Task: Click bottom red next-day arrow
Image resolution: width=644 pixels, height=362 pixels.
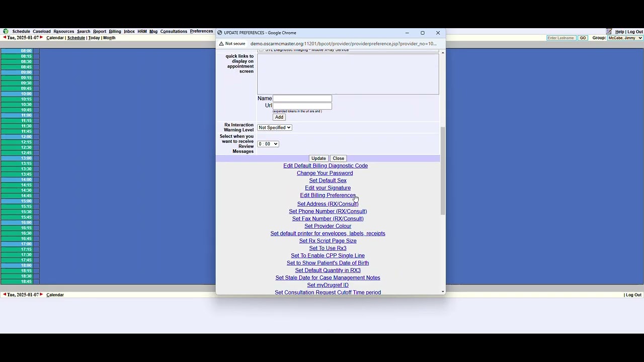Action: coord(42,295)
